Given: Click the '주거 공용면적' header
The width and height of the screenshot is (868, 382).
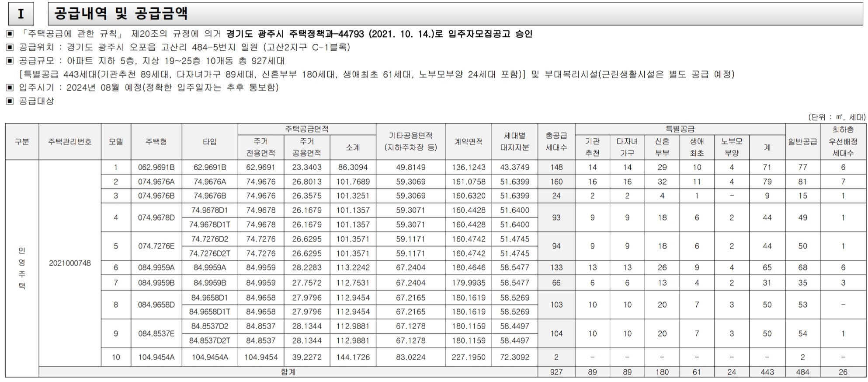Looking at the screenshot, I should 307,147.
